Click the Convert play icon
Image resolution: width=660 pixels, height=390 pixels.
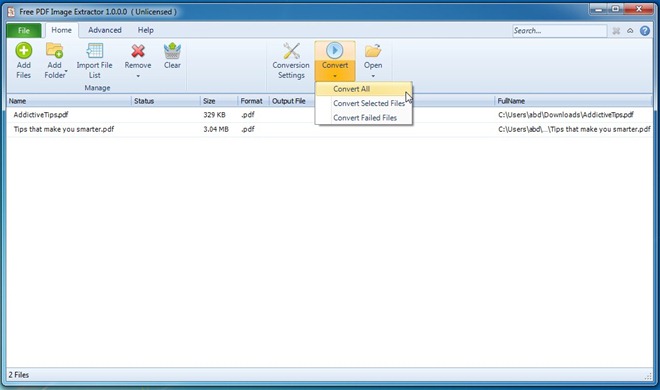coord(335,50)
